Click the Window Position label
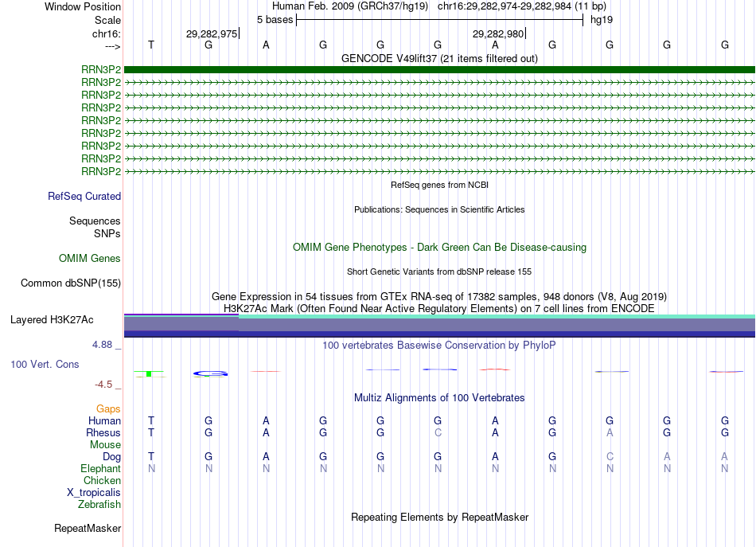 pyautogui.click(x=83, y=6)
